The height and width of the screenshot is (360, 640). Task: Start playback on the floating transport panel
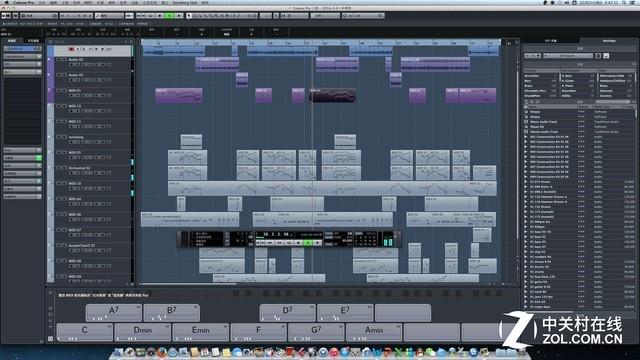(308, 242)
